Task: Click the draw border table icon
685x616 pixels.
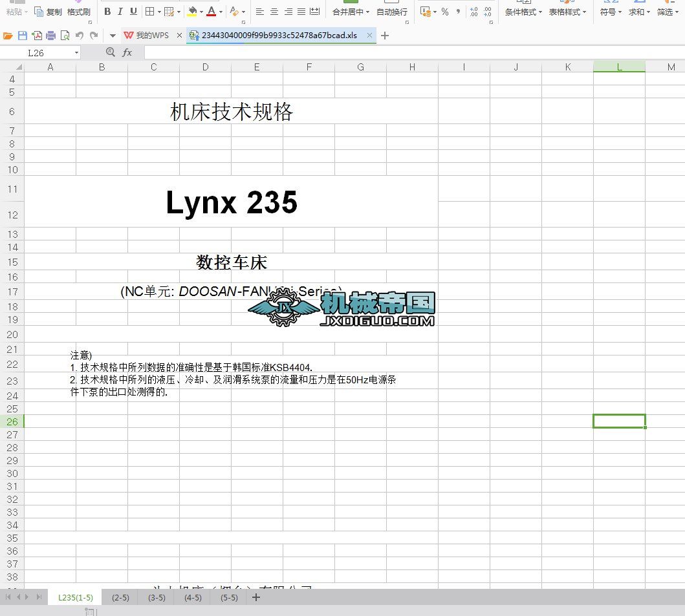Action: point(169,12)
